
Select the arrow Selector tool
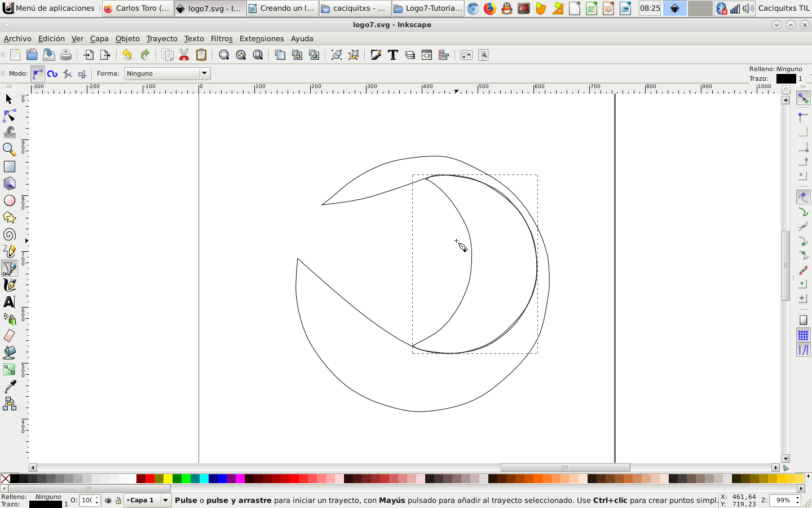click(9, 99)
